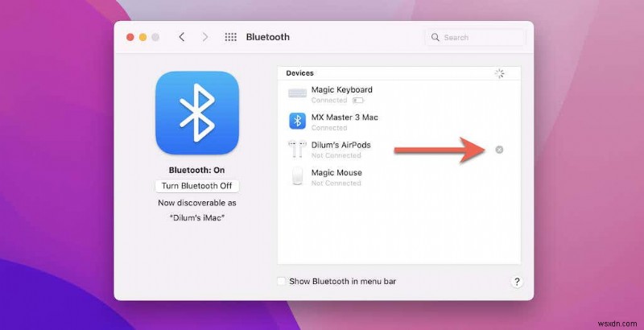This screenshot has height=330, width=644.
Task: Click the AirPods icon
Action: [x=297, y=149]
